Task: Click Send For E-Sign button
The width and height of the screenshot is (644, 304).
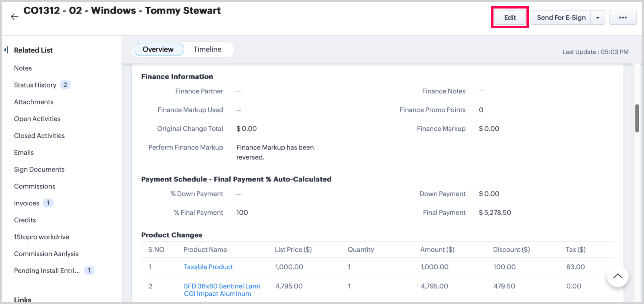Action: point(561,18)
